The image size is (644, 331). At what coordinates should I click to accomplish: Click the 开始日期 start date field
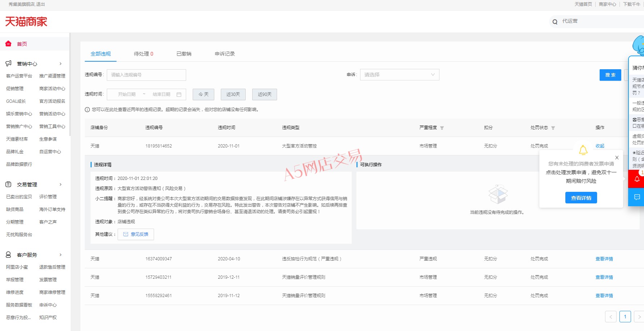click(x=127, y=94)
